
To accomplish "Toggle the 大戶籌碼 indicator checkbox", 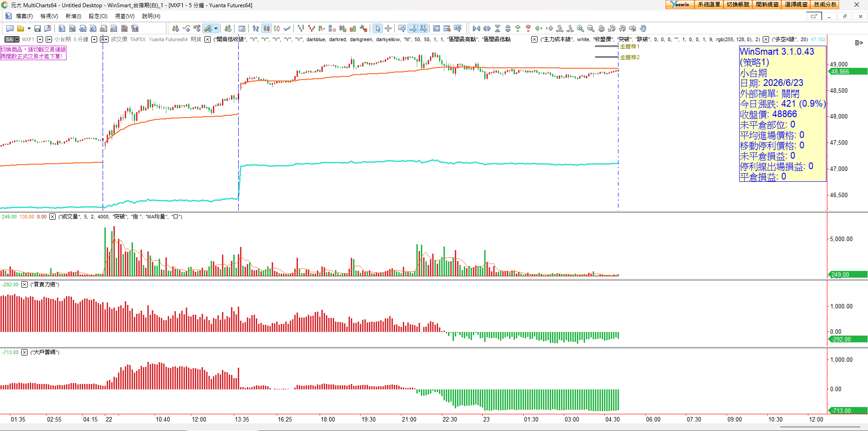I will click(x=24, y=352).
